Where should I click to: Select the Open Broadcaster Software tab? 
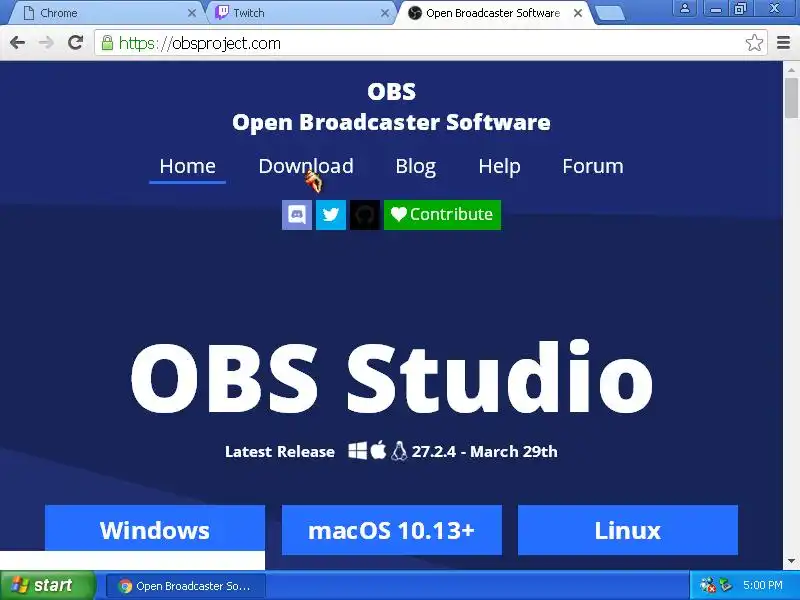pyautogui.click(x=495, y=13)
